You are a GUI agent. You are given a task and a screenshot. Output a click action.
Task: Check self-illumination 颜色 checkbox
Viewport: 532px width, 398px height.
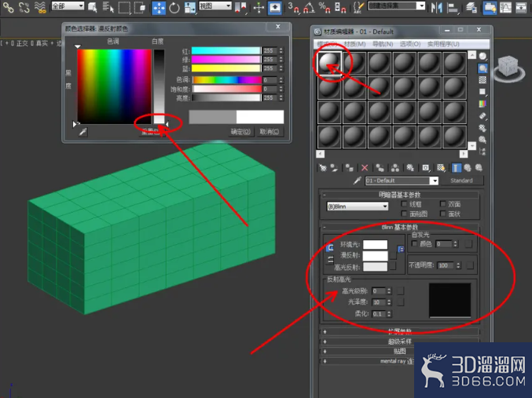point(414,244)
